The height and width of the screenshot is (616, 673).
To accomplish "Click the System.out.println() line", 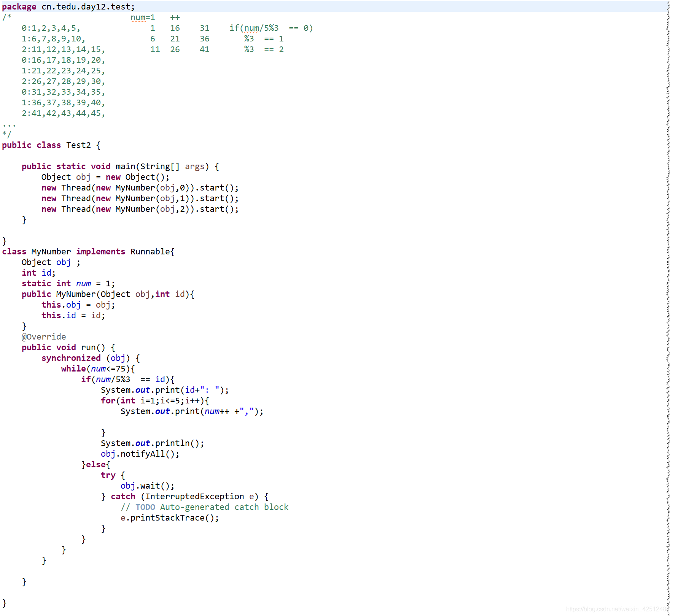I will (152, 443).
